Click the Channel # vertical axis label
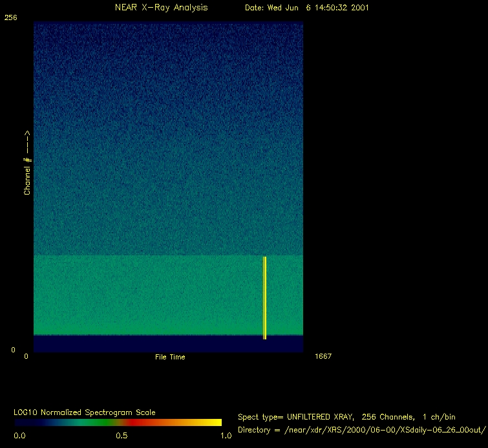This screenshot has width=488, height=448. click(28, 163)
